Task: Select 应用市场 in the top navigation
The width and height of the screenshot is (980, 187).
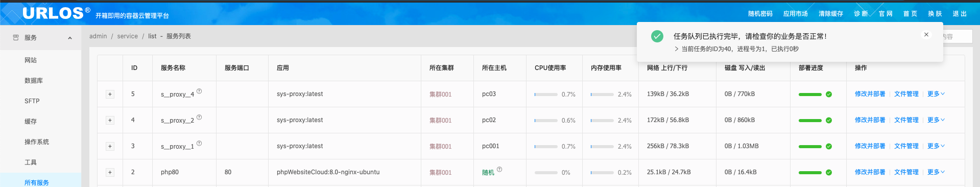Action: [796, 14]
